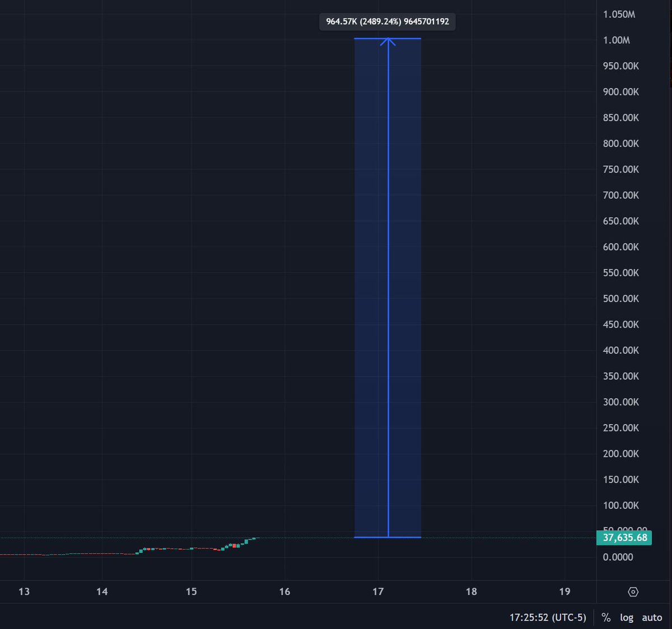Select the 950.00K price axis label
The height and width of the screenshot is (629, 672).
(x=620, y=66)
